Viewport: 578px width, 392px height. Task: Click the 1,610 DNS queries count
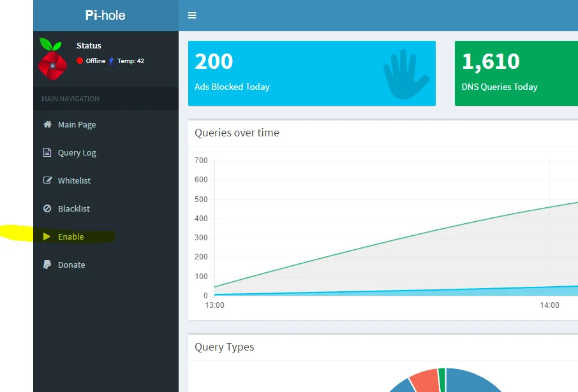(491, 61)
